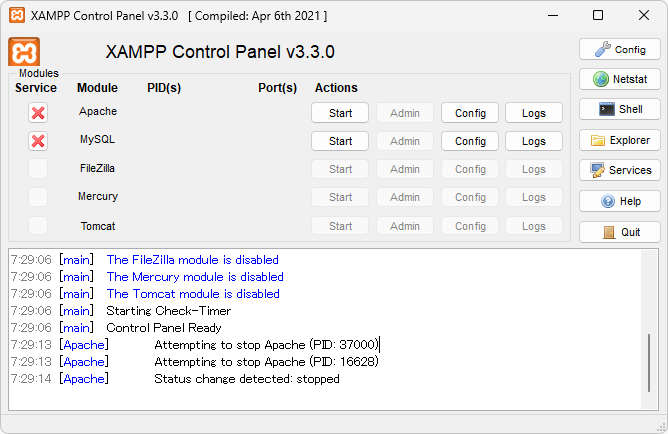The height and width of the screenshot is (434, 668).
Task: Toggle the MySQL service checkbox
Action: [x=38, y=141]
